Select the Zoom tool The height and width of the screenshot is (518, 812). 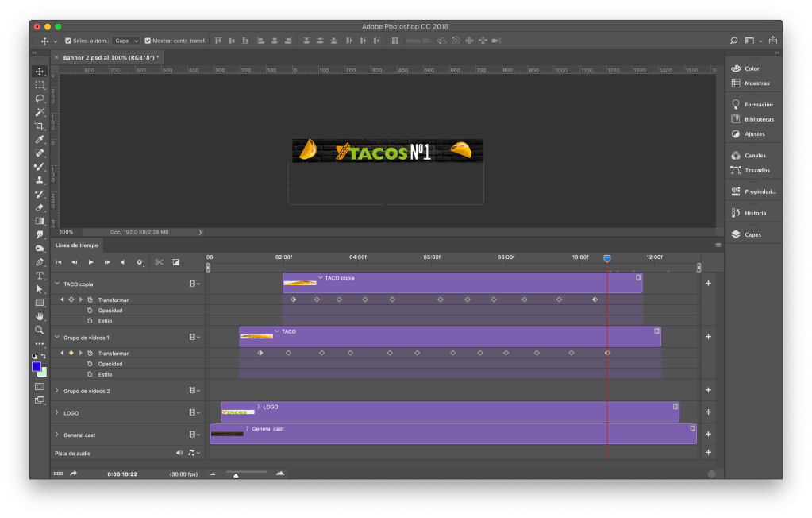click(40, 330)
